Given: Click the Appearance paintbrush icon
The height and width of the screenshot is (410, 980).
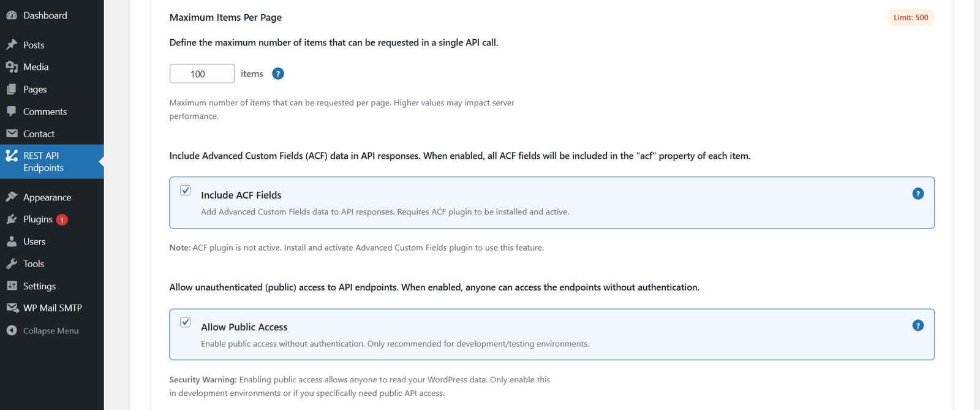Looking at the screenshot, I should click(12, 197).
